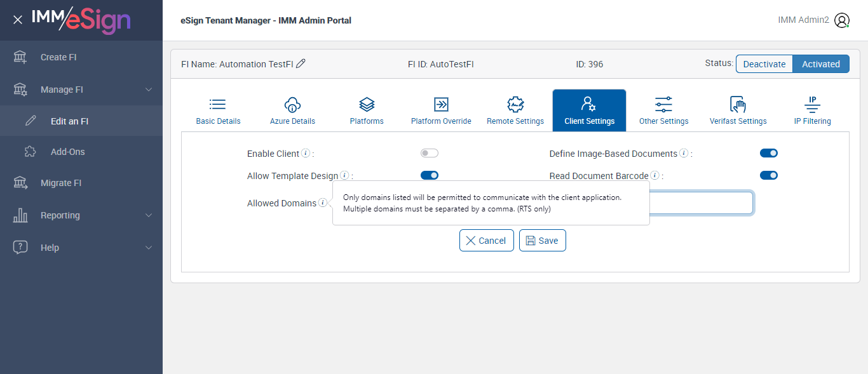This screenshot has height=374, width=868.
Task: Collapse the Manage FI chevron
Action: click(x=149, y=90)
